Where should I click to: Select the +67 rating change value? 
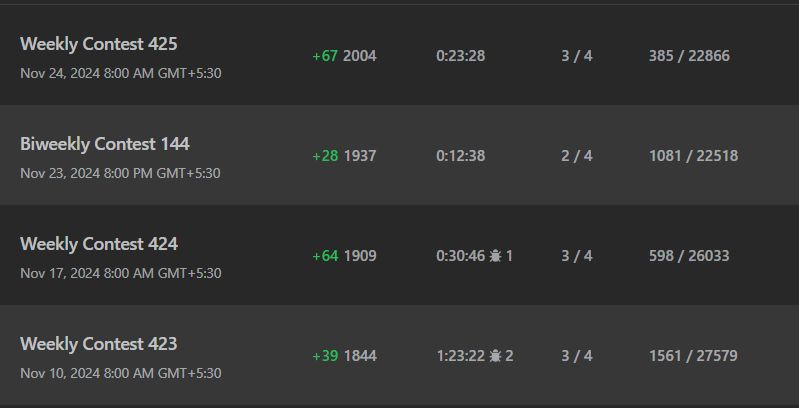pyautogui.click(x=325, y=56)
